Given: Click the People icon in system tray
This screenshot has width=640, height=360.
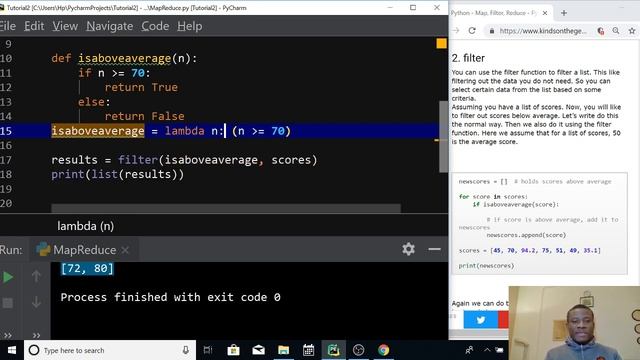Looking at the screenshot, I should pos(469,350).
